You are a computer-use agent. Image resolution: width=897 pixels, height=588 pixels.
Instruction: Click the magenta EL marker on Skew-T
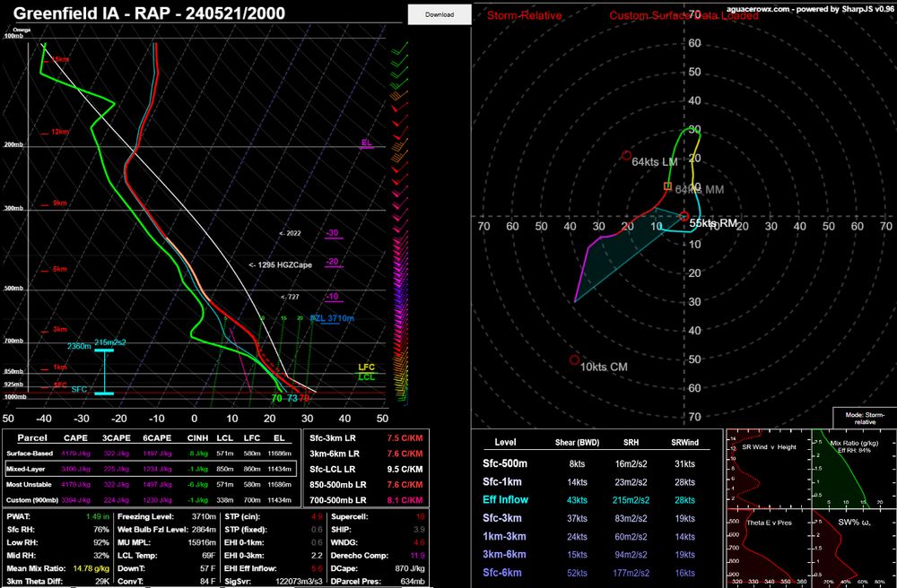click(x=366, y=144)
